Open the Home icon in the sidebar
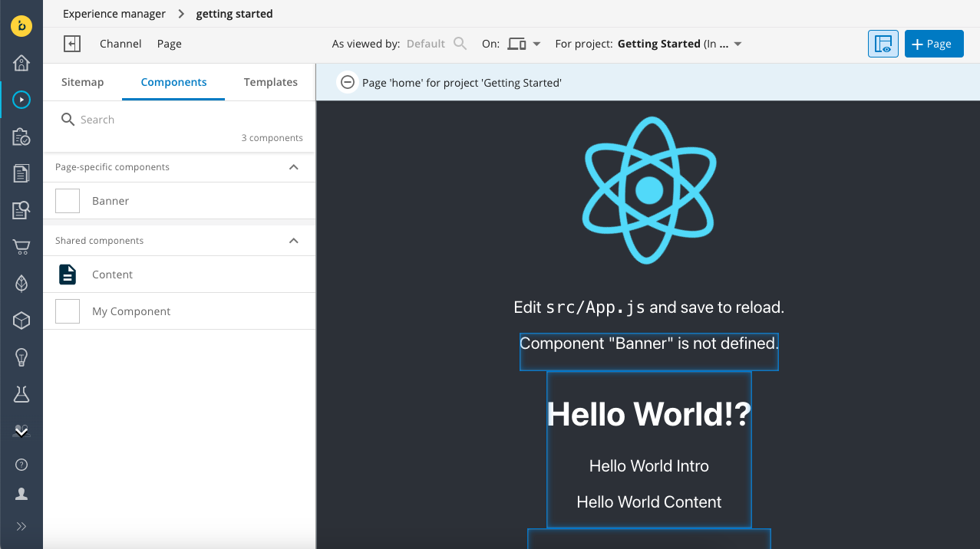 (x=21, y=63)
